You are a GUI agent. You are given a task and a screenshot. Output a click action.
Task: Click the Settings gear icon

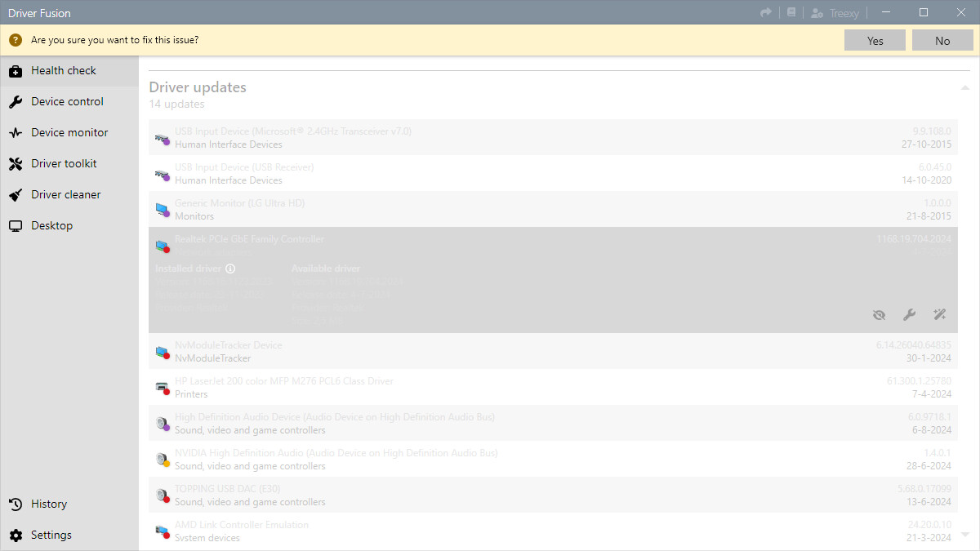coord(16,535)
